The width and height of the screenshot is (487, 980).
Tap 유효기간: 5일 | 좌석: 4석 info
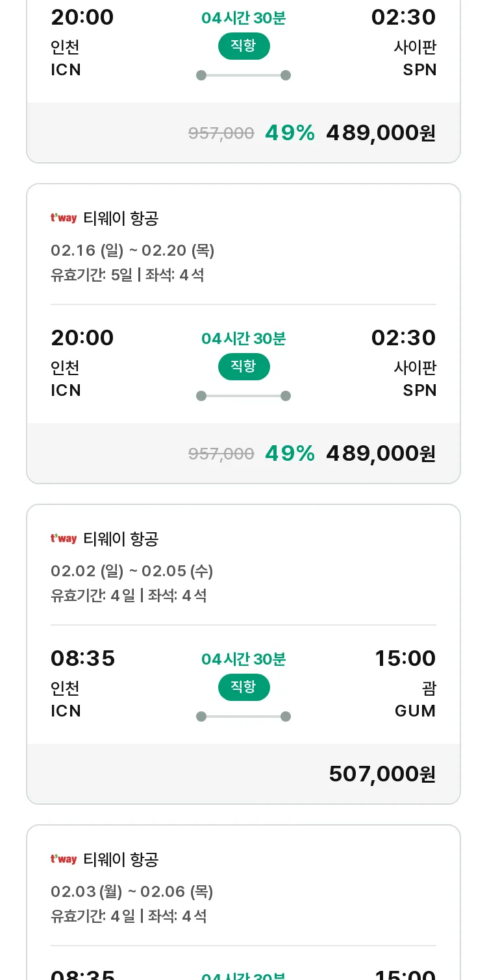click(x=127, y=275)
